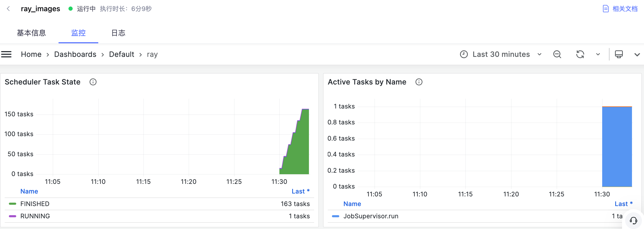
Task: Go to Home breadcrumb
Action: coord(31,54)
